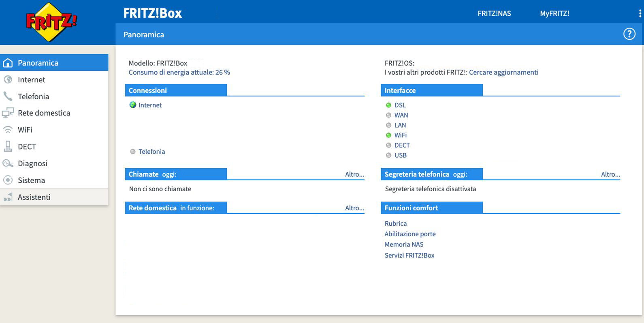Click the 'Non ci sono chiamate' text
Image resolution: width=644 pixels, height=323 pixels.
[160, 189]
